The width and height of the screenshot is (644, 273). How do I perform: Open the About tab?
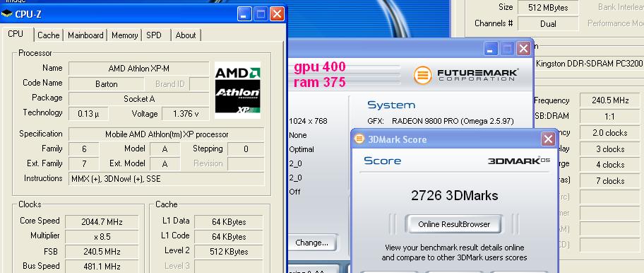pos(186,35)
